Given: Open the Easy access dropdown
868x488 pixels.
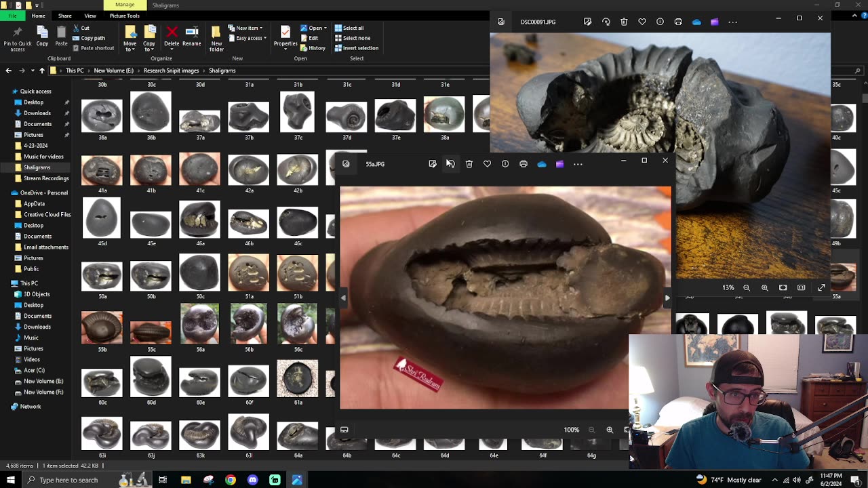Looking at the screenshot, I should point(248,38).
